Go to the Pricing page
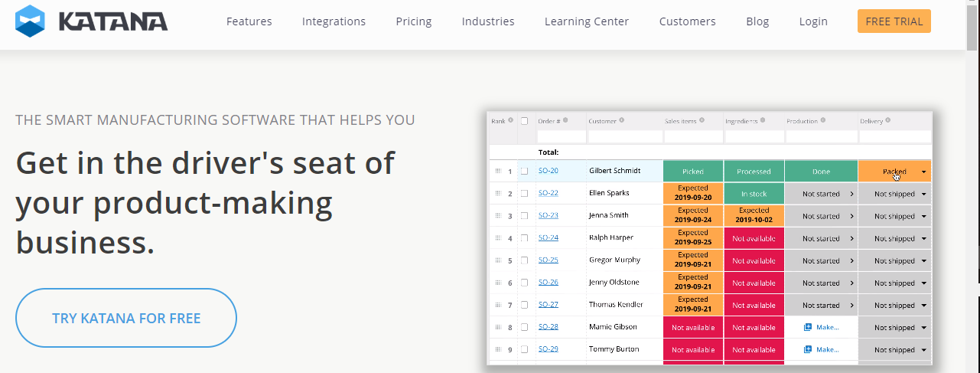Screen dimensions: 980x373 click(414, 21)
